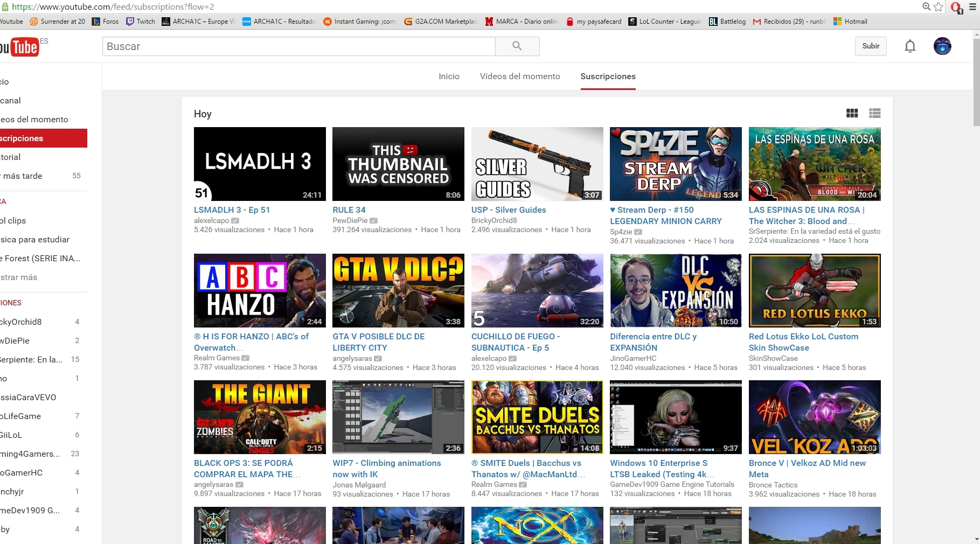The image size is (980, 544).
Task: Open the Battlelog bookmark
Action: (x=727, y=22)
